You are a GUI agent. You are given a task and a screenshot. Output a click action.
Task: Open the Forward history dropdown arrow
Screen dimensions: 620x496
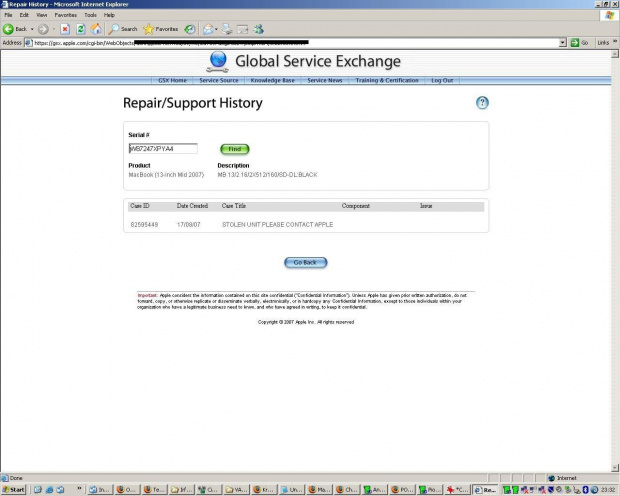[53, 29]
